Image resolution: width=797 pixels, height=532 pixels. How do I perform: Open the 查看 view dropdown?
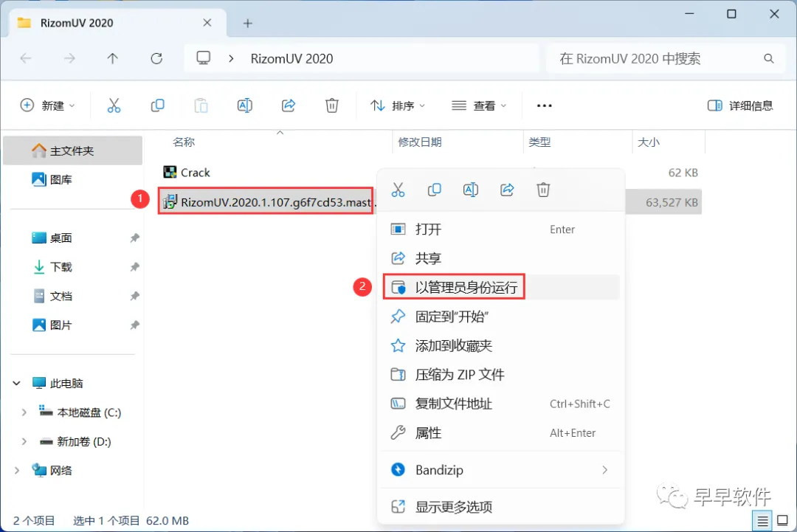[479, 106]
